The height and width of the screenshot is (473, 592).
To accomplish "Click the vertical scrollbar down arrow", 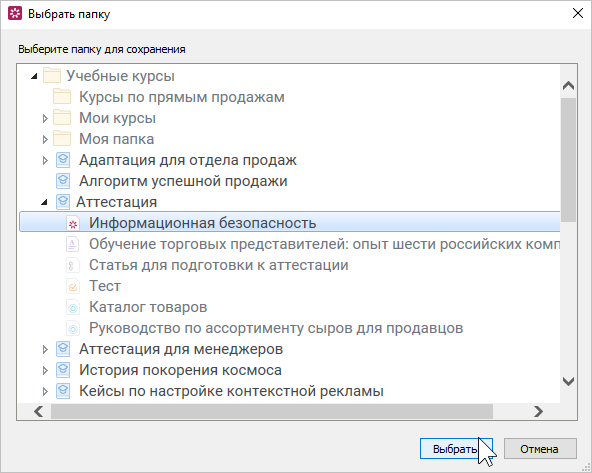I will coord(568,381).
